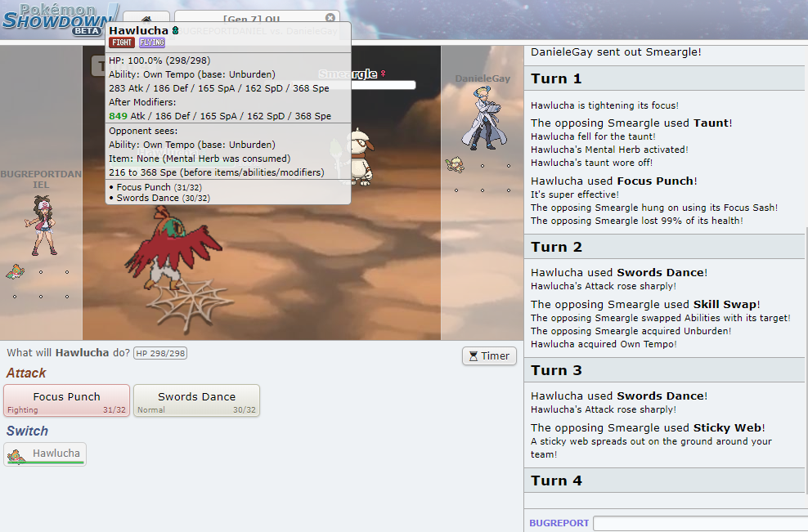Click 'Item: None (Mental Herb was consumed)' tooltip line

click(200, 159)
